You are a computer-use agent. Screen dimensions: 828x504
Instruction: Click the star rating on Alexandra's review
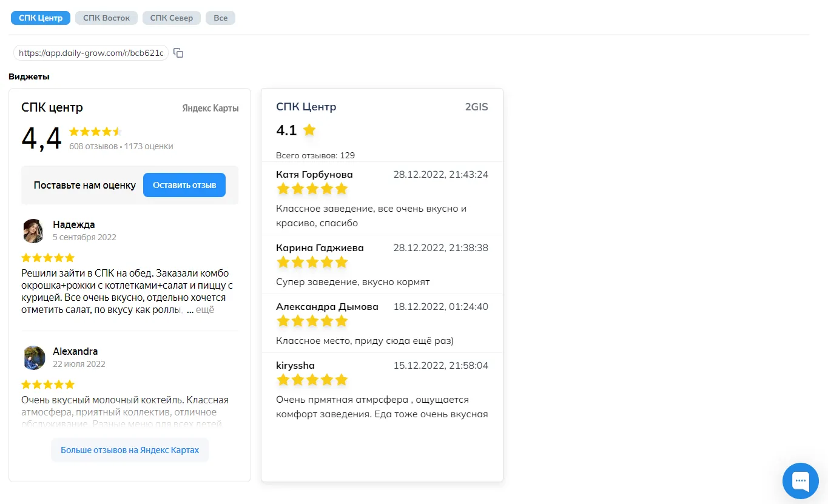tap(48, 385)
